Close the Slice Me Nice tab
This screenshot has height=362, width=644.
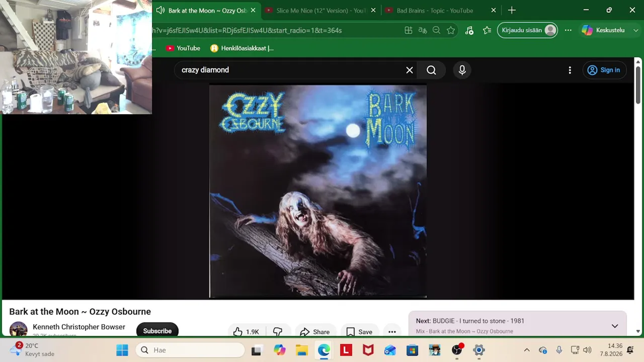374,10
